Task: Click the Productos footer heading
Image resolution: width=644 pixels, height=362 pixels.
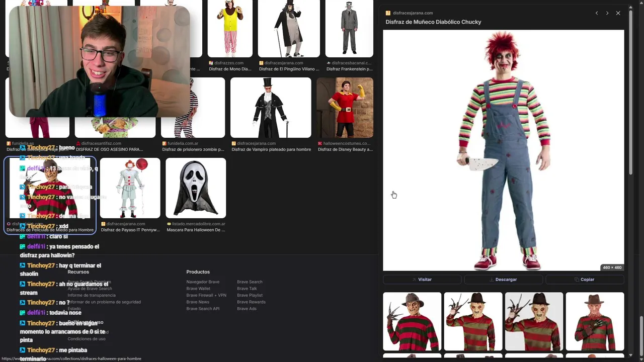Action: (x=198, y=272)
